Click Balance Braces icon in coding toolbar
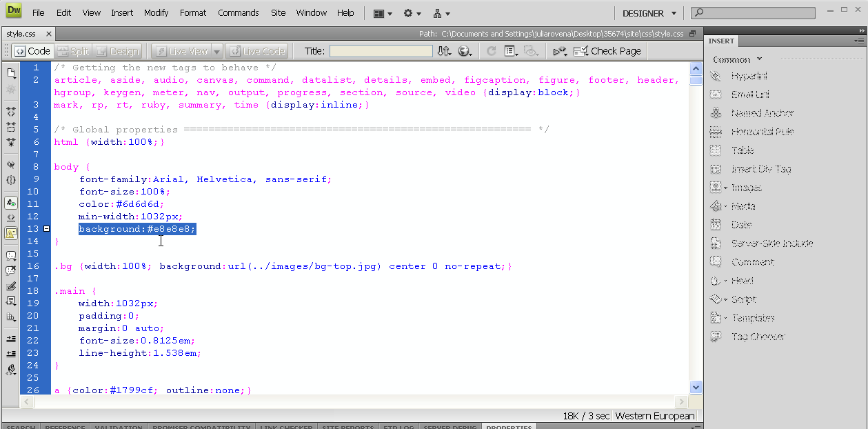868x429 pixels. [x=11, y=179]
